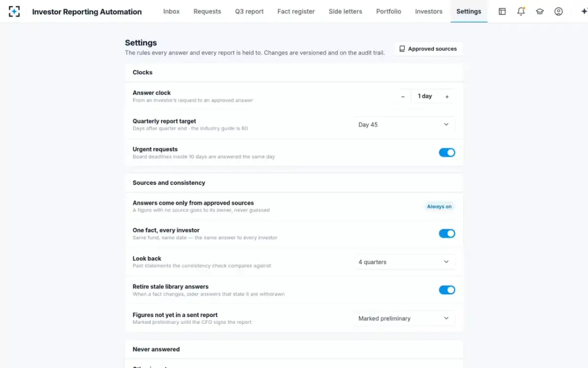The width and height of the screenshot is (588, 368).
Task: Click the "Look back" setting label
Action: (147, 259)
